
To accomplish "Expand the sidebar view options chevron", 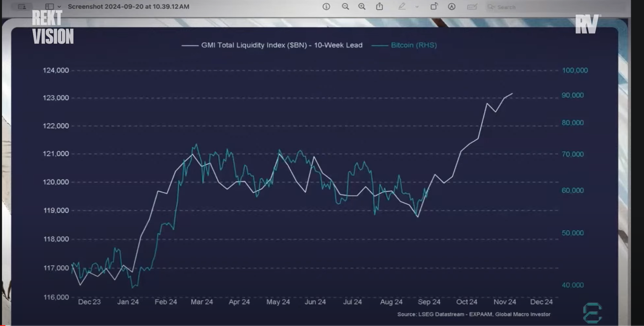I will coord(59,6).
